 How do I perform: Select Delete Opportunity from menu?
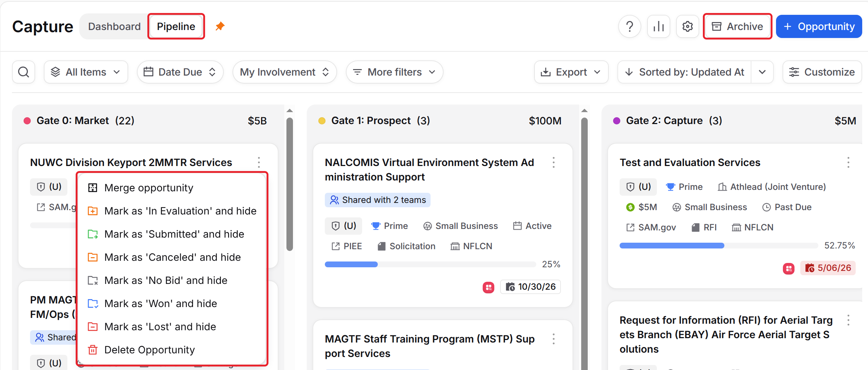pyautogui.click(x=172, y=350)
